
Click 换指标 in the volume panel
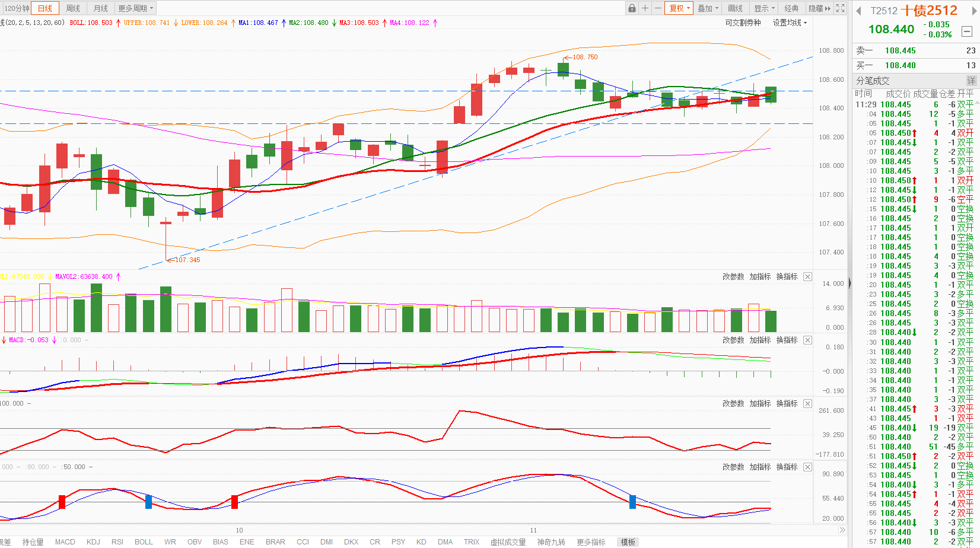(787, 276)
